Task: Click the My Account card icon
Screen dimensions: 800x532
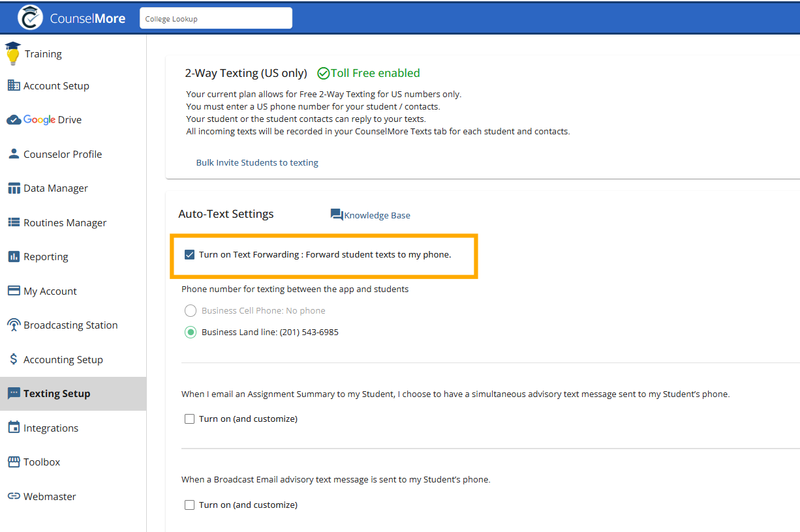Action: (x=14, y=291)
